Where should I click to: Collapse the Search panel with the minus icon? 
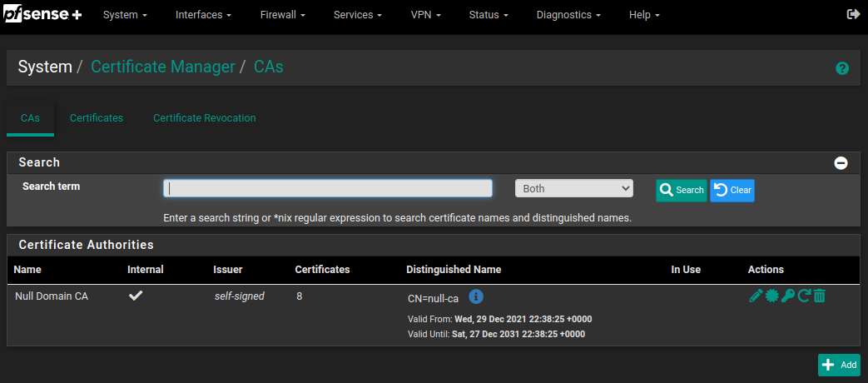click(x=841, y=162)
